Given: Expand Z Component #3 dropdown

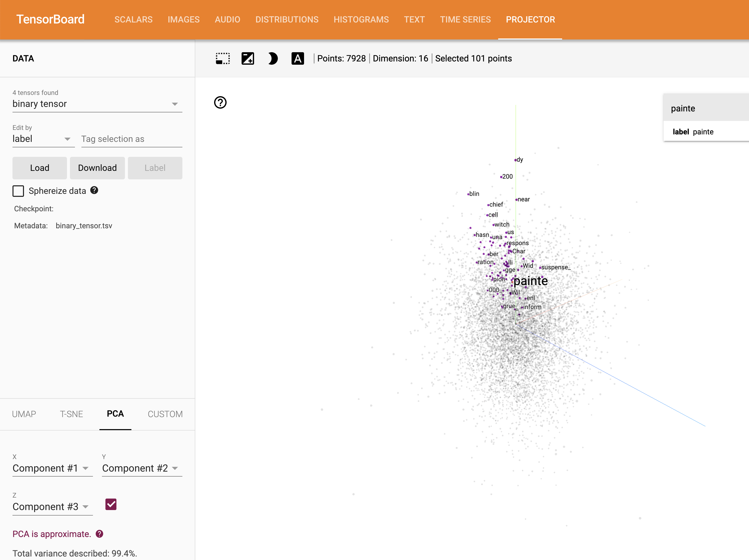Looking at the screenshot, I should (52, 507).
